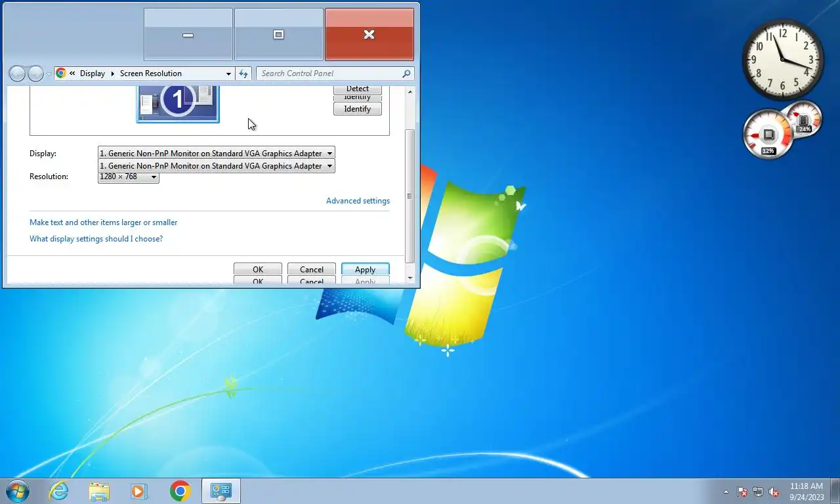The height and width of the screenshot is (504, 840).
Task: Open the Windows Start menu
Action: (18, 491)
